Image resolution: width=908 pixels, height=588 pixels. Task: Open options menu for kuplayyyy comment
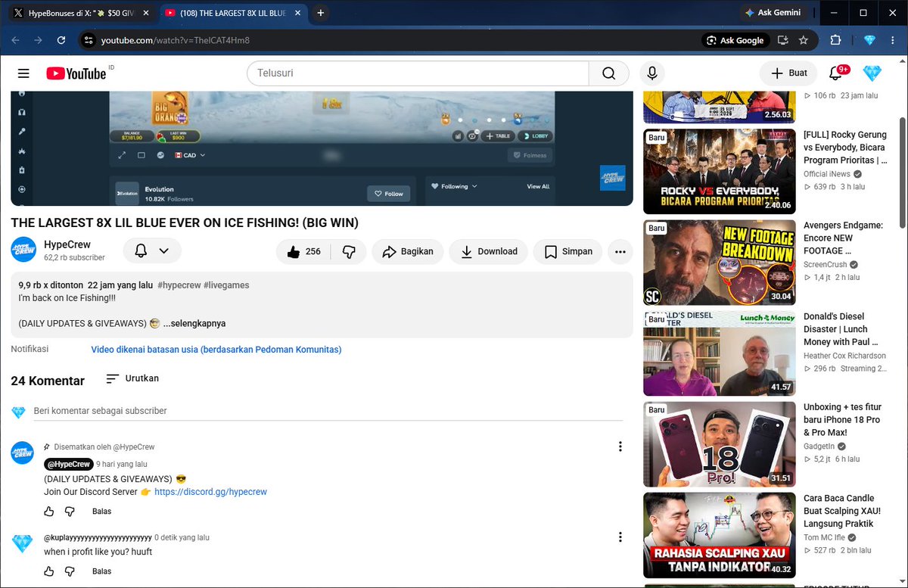[620, 537]
